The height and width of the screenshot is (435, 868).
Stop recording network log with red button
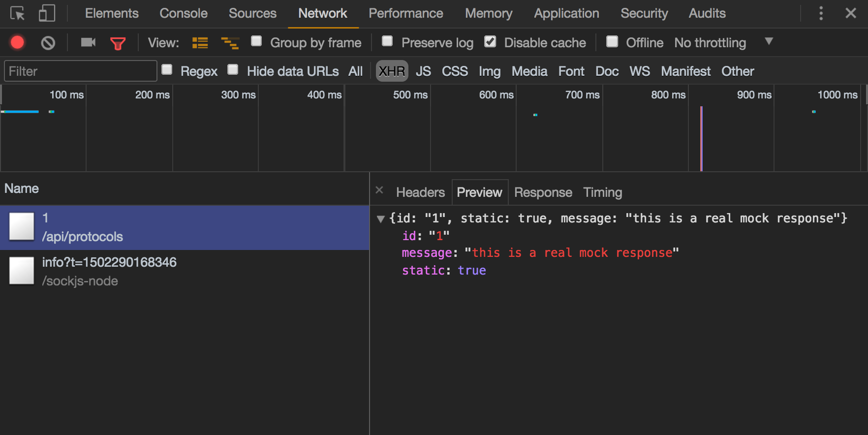17,43
